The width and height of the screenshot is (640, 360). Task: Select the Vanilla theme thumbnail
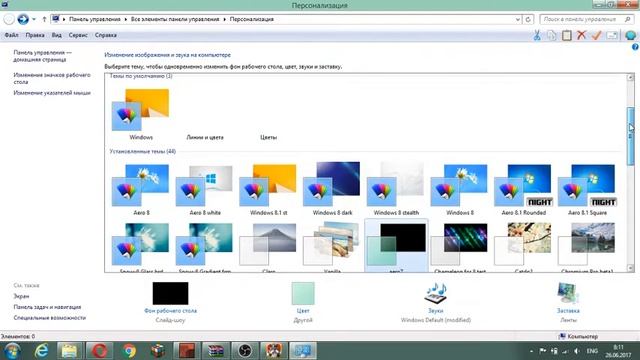pyautogui.click(x=332, y=246)
